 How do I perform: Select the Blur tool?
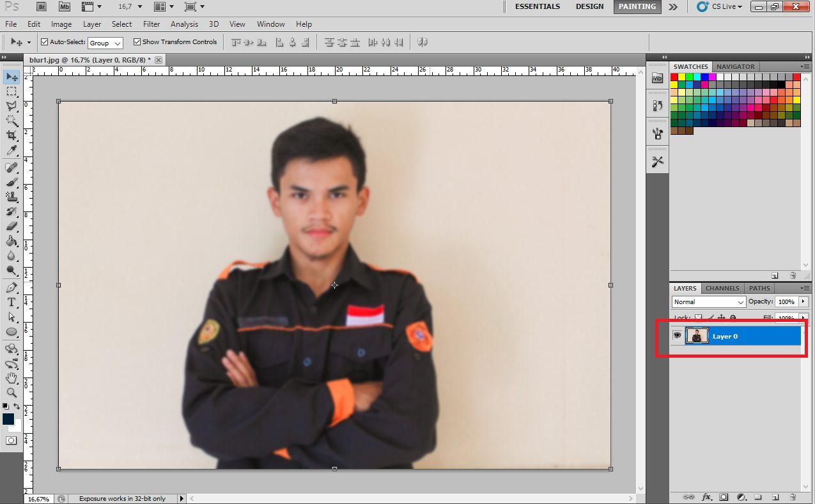click(x=12, y=256)
